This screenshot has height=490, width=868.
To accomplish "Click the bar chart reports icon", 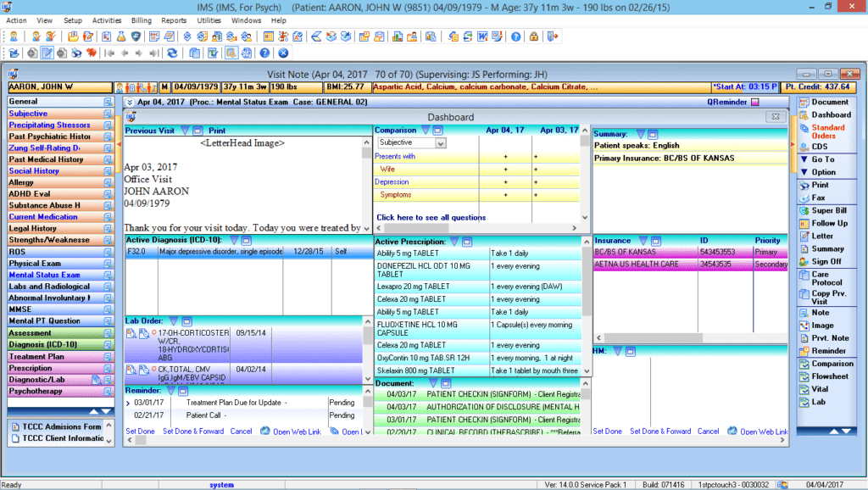I will [398, 36].
